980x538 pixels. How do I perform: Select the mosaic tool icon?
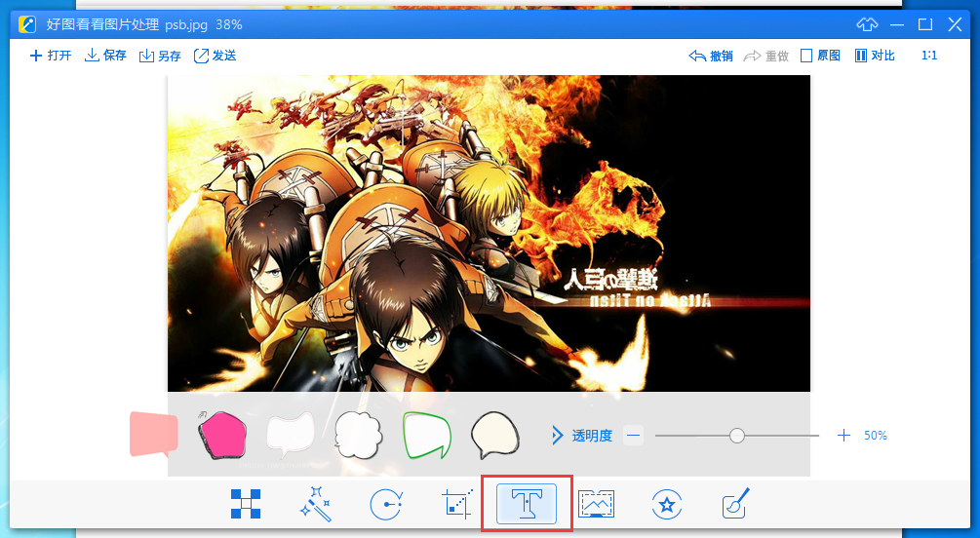coord(247,504)
